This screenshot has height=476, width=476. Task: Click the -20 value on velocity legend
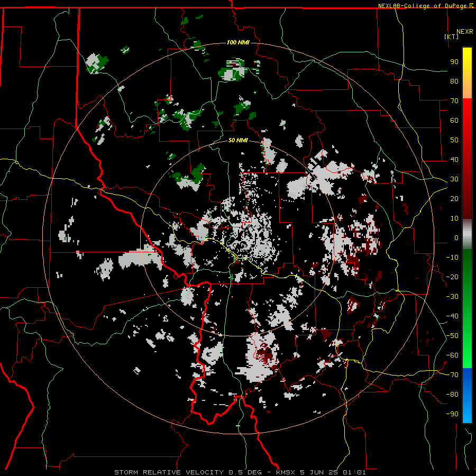click(452, 277)
